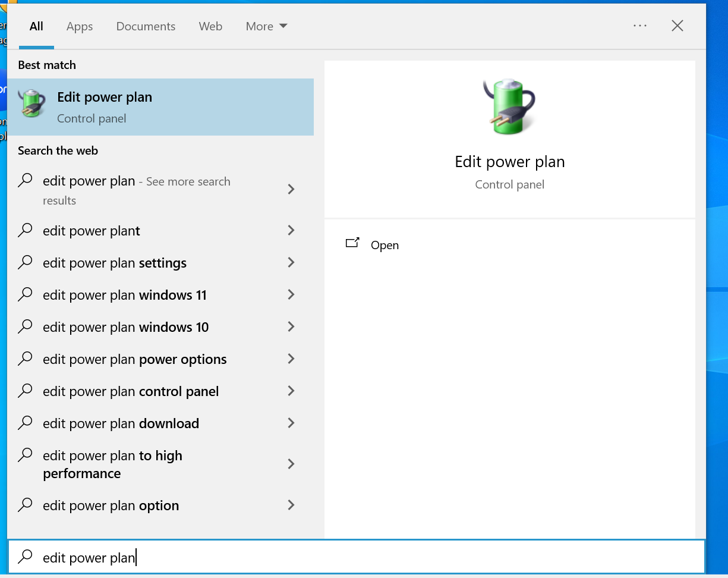Switch to the Apps tab
728x578 pixels.
click(x=80, y=26)
